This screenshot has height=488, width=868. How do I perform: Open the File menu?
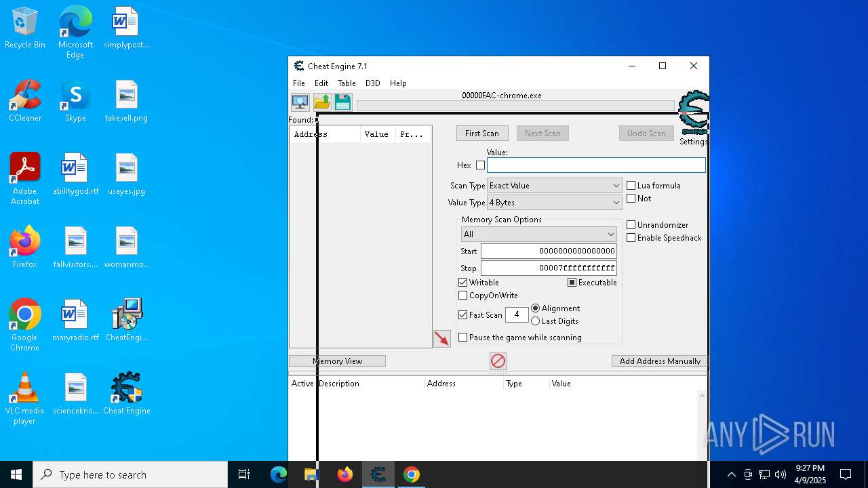point(299,83)
